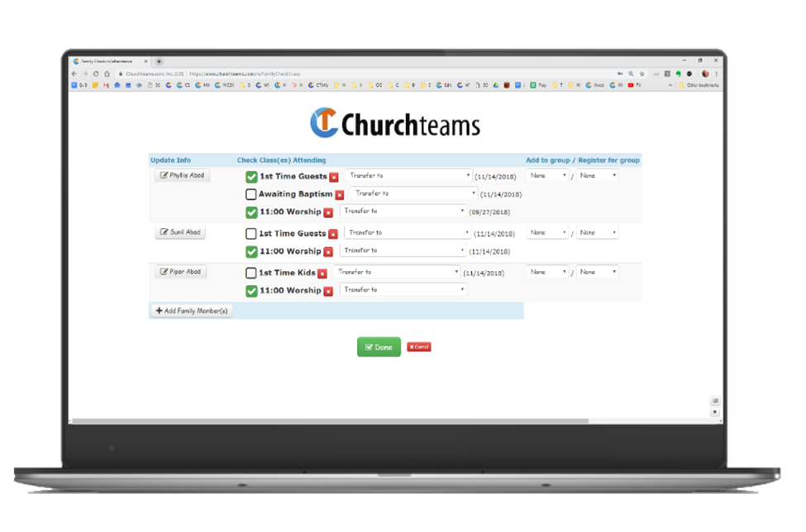
Task: Open Phyllis's Register for group dropdown
Action: coord(598,176)
